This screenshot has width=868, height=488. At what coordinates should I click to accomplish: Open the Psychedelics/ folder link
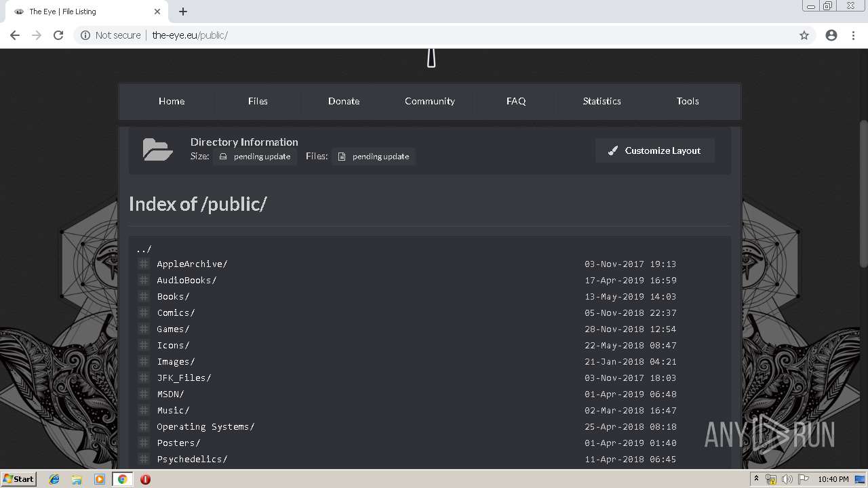point(192,459)
